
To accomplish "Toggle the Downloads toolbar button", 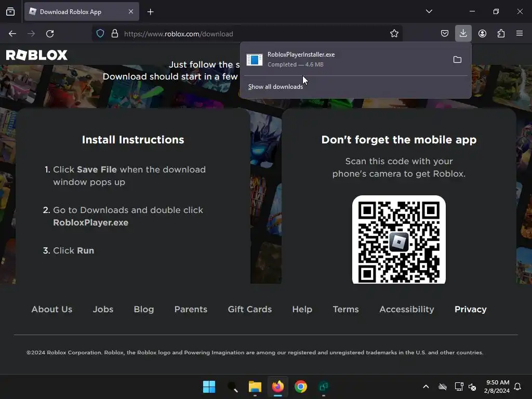I will [463, 33].
